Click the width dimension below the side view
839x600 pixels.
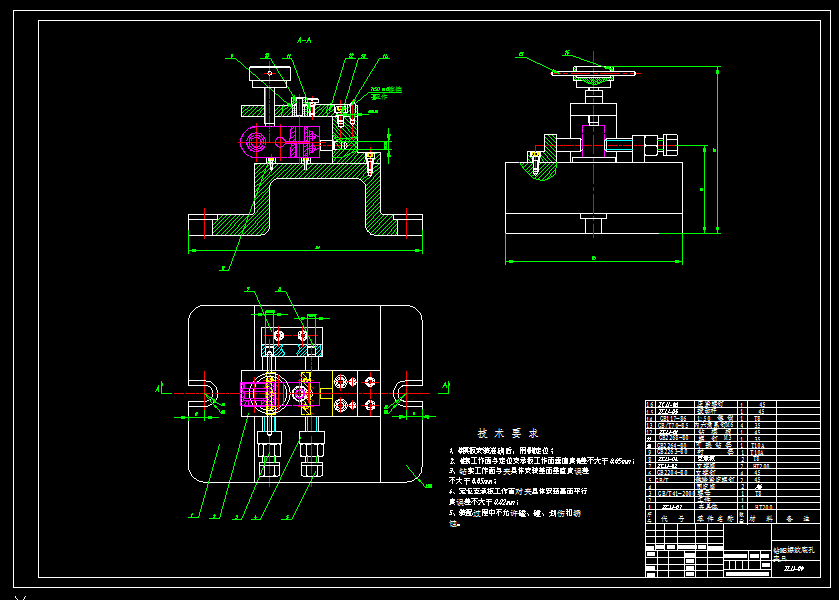(594, 261)
